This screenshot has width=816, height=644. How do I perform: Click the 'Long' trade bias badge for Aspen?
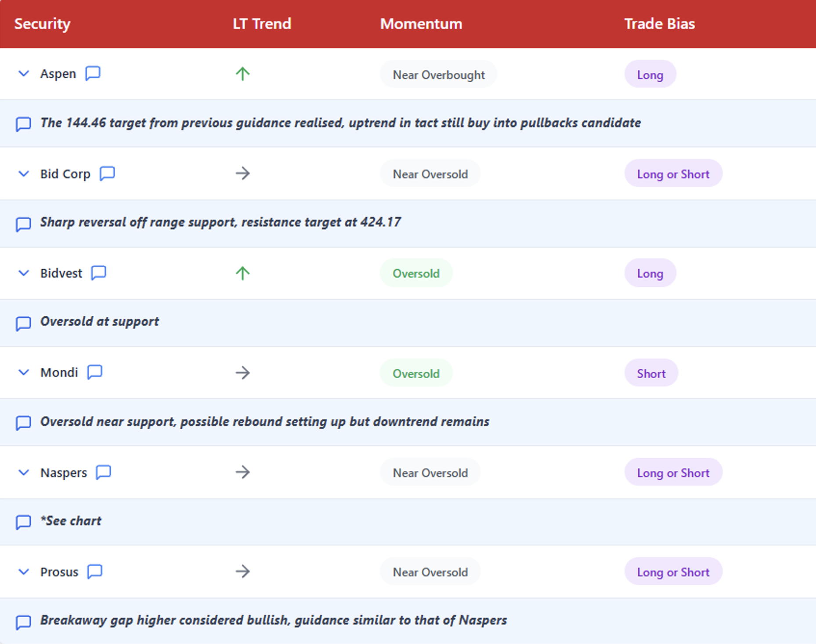point(650,74)
